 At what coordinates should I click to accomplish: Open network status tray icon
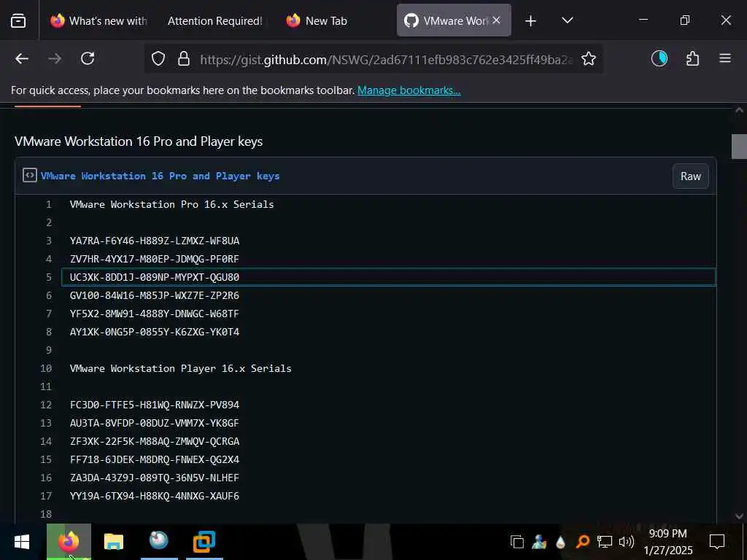click(x=605, y=542)
